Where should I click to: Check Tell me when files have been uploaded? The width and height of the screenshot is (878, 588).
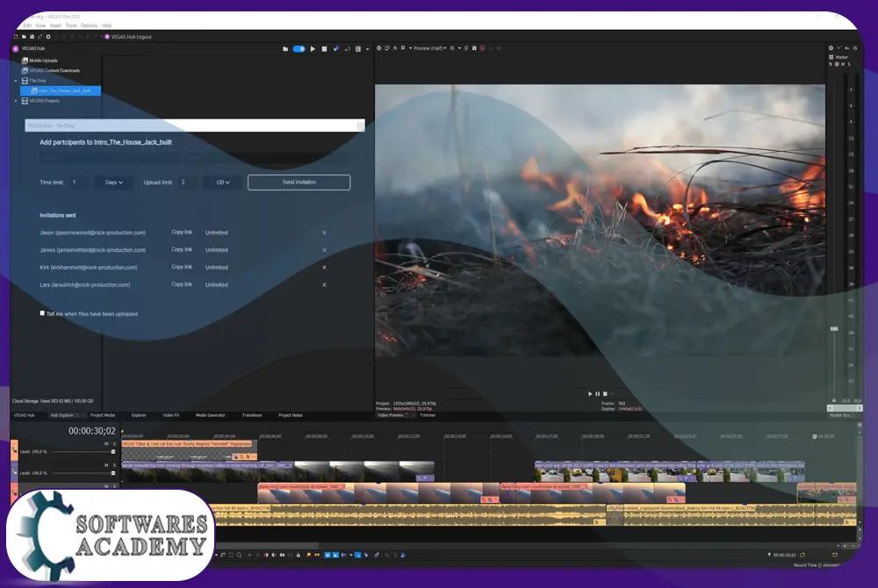[x=42, y=313]
